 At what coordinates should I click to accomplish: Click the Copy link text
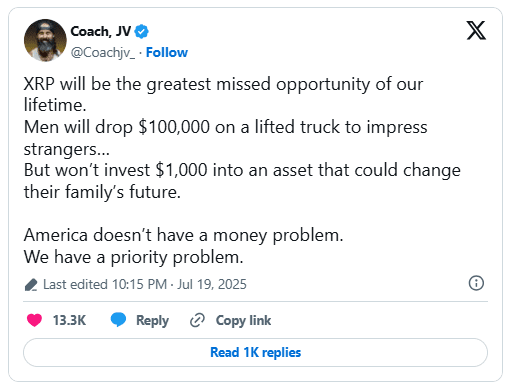(243, 321)
